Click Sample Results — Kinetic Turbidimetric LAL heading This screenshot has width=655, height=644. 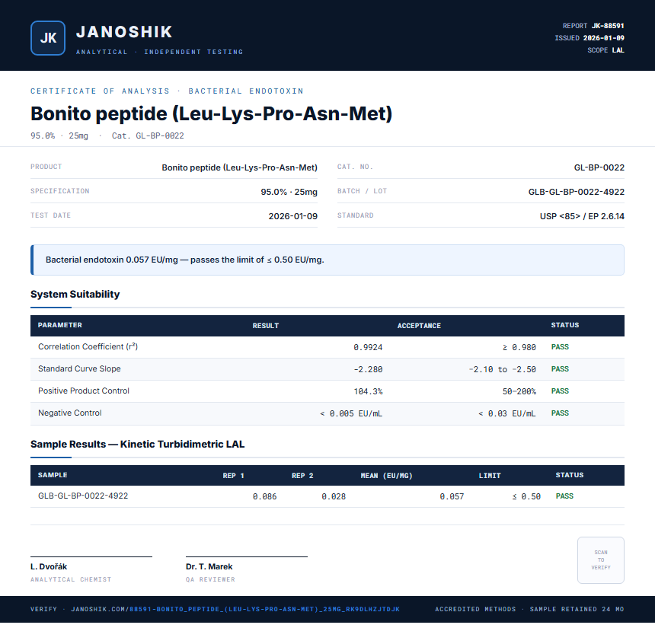pyautogui.click(x=137, y=444)
